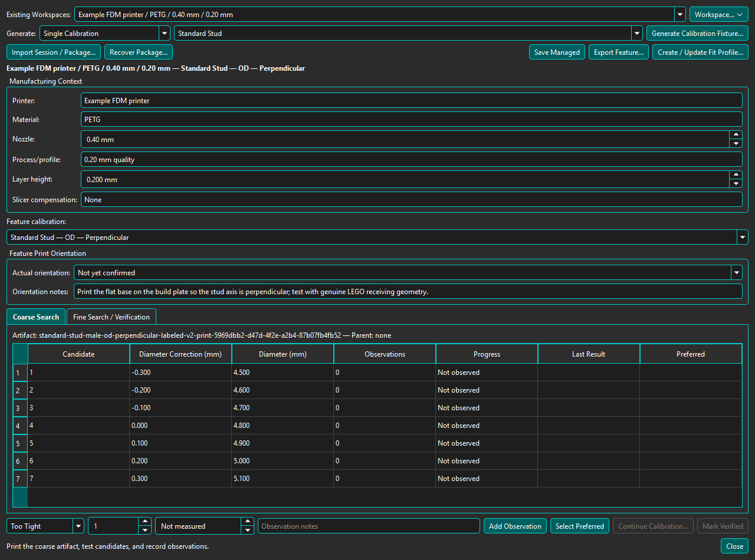Screen dimensions: 755x560
Task: Decrease the Nozzle size with down arrow
Action: [736, 143]
